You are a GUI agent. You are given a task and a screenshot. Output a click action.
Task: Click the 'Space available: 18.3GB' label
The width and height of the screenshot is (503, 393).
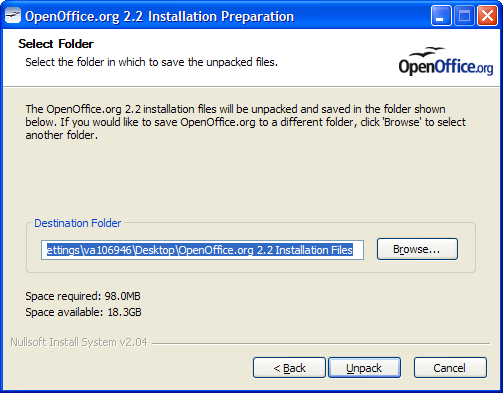[x=83, y=312]
